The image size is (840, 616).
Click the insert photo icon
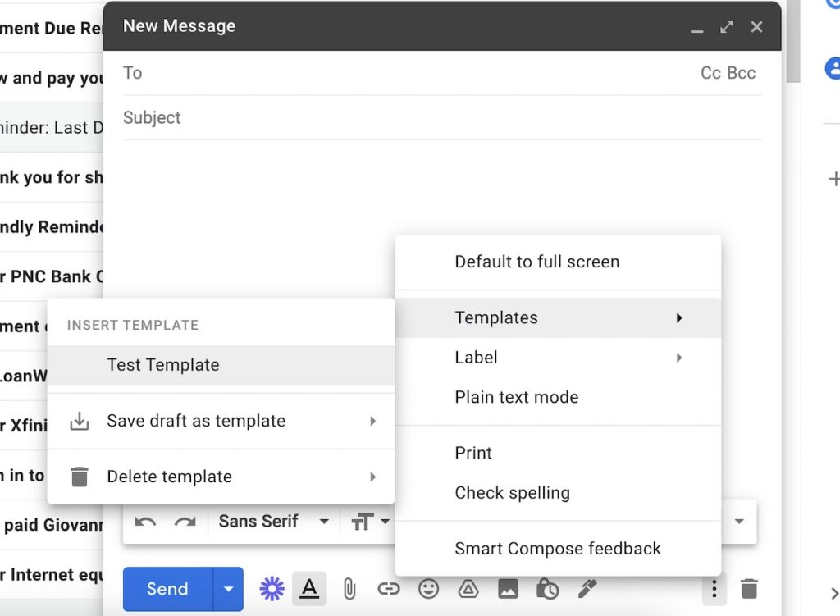(508, 589)
